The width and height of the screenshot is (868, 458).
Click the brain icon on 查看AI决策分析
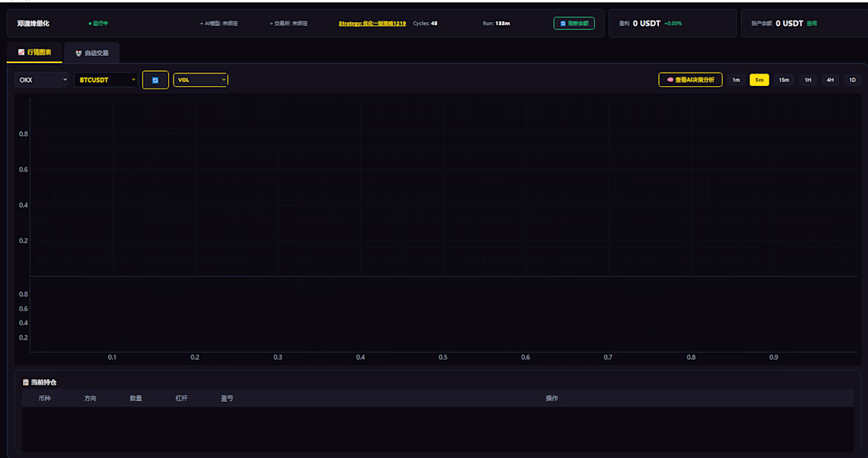pyautogui.click(x=670, y=80)
